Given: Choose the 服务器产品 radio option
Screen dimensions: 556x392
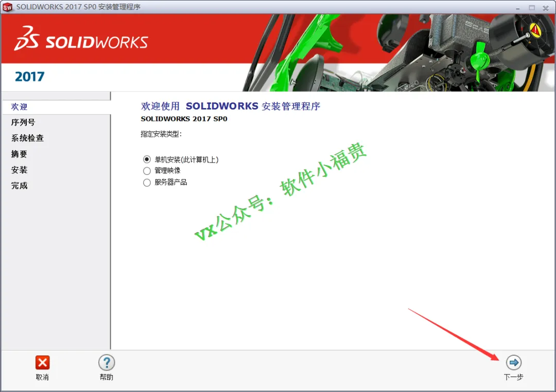Looking at the screenshot, I should pos(147,183).
